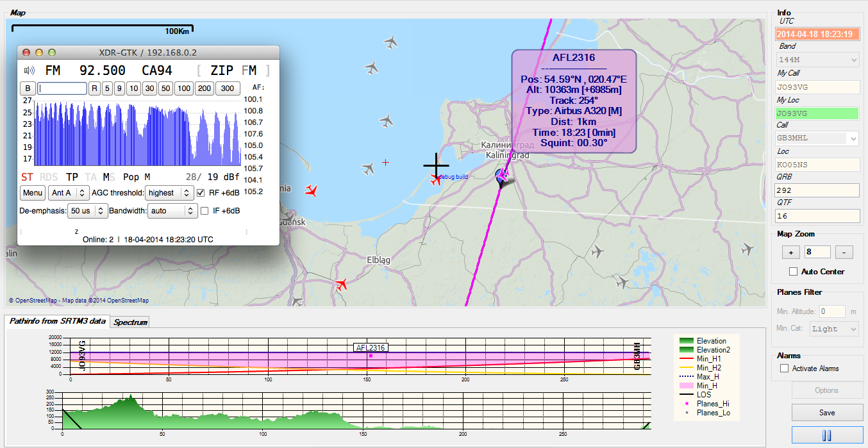Click the speaker volume icon in XDR-GTK
Screen dimensions: 868x448
click(29, 71)
